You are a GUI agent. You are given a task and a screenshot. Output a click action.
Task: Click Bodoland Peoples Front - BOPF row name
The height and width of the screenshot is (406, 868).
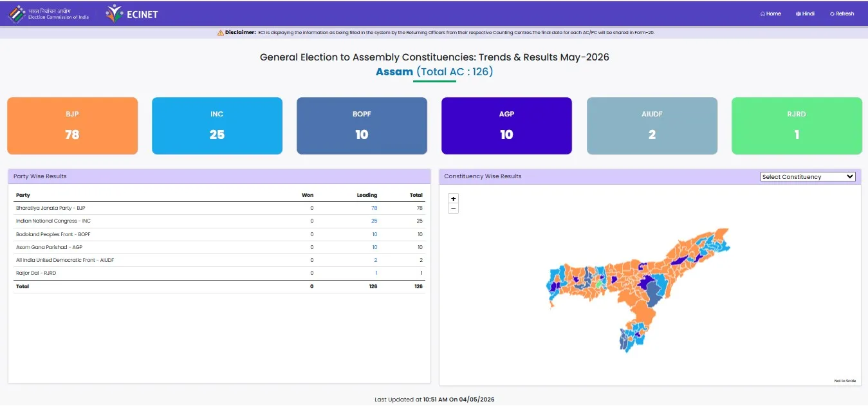click(53, 234)
